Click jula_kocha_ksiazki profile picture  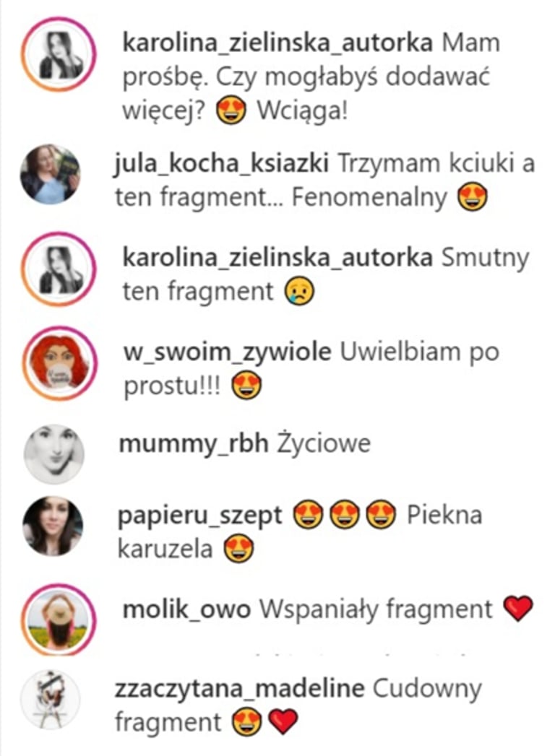(x=50, y=174)
